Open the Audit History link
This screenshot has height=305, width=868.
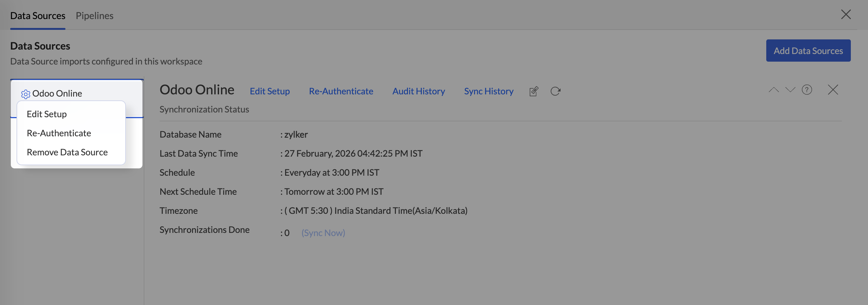(418, 91)
